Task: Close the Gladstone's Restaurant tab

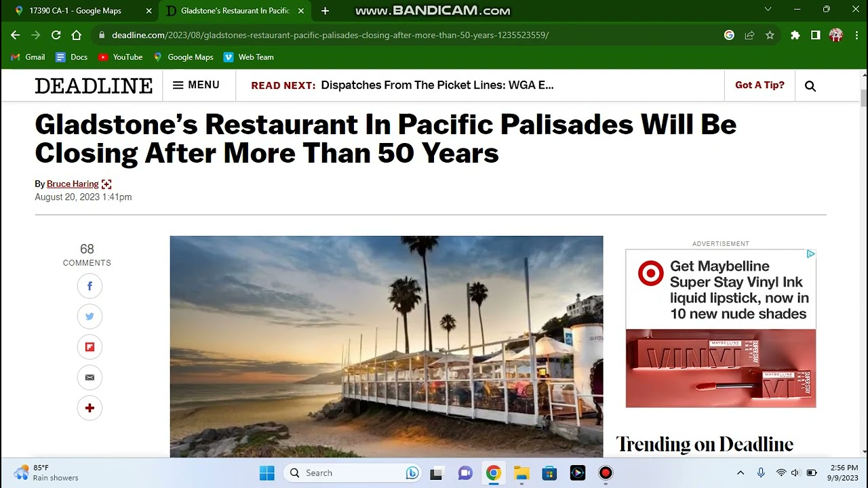Action: (301, 11)
